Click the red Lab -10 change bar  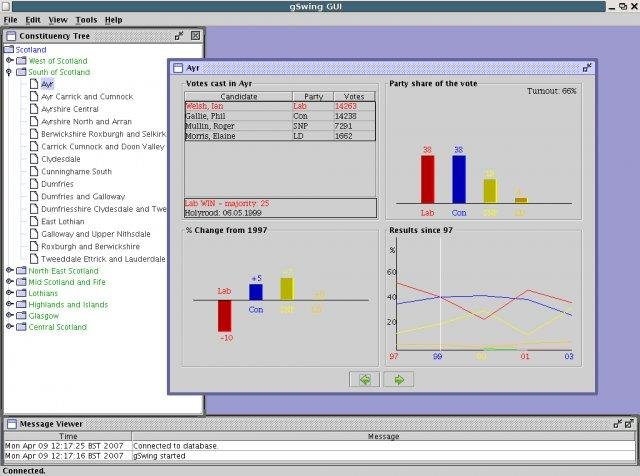click(x=224, y=316)
